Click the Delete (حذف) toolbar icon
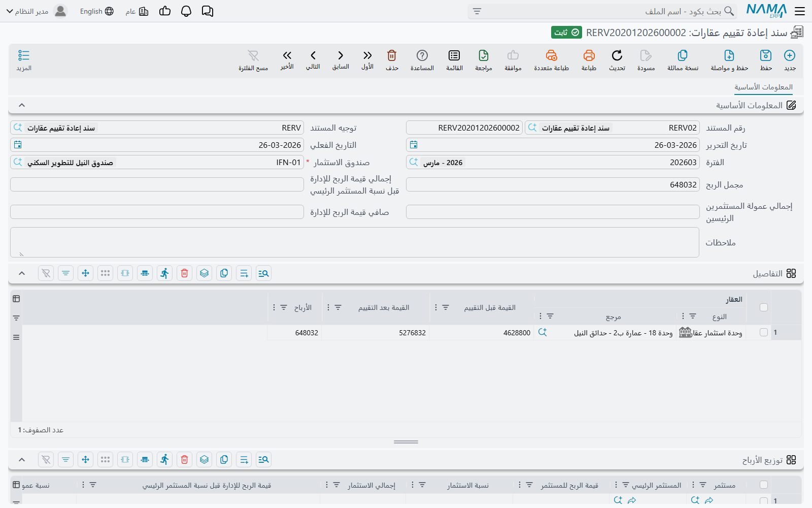Viewport: 812px width, 508px height. pos(392,55)
